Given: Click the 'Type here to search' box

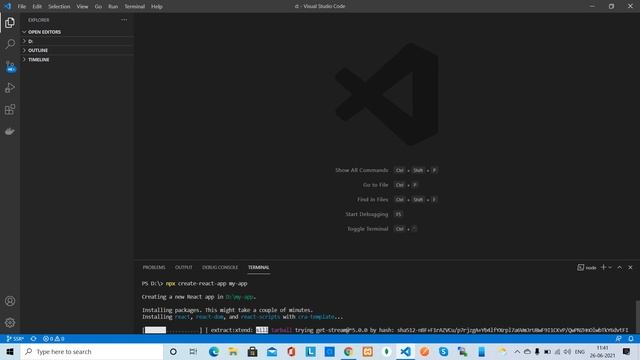Looking at the screenshot, I should 92,351.
